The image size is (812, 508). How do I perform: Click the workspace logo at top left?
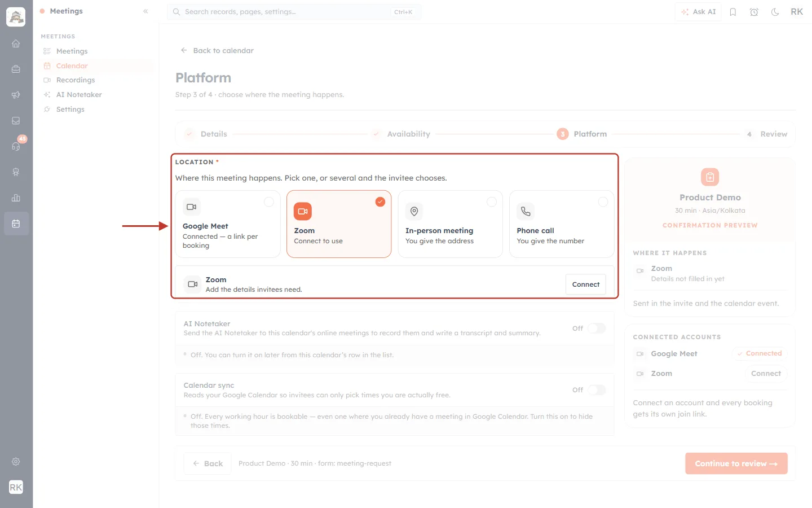(16, 17)
